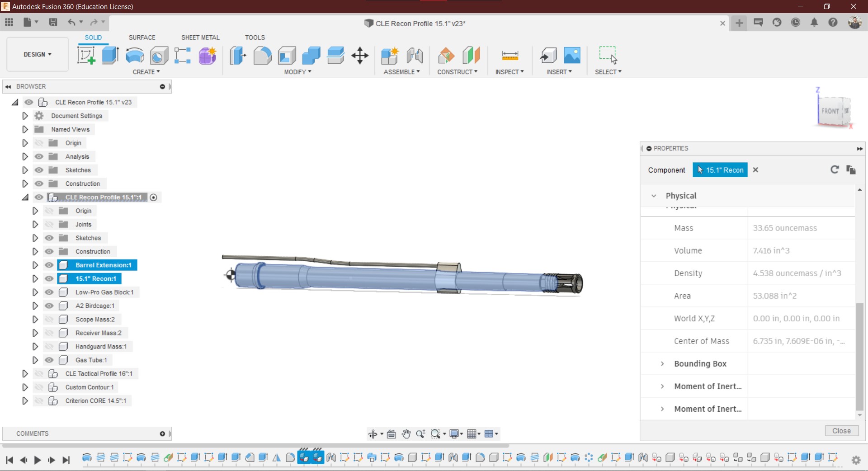
Task: Click the Pan hand navigation tool
Action: (x=406, y=434)
